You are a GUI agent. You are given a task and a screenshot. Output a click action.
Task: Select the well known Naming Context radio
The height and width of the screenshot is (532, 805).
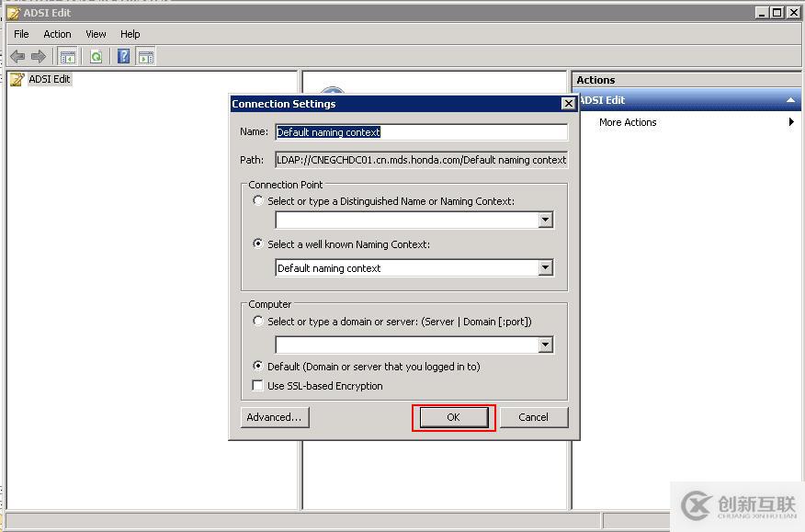258,244
